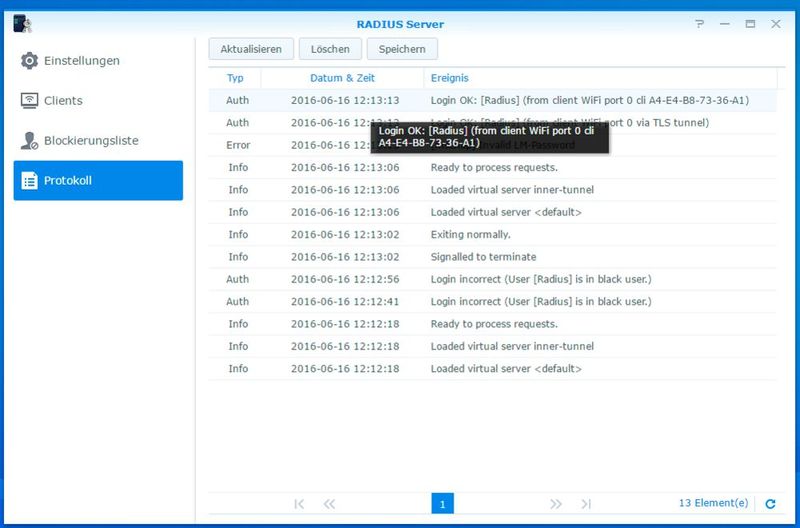
Task: Select the Error row at the top
Action: (492, 145)
